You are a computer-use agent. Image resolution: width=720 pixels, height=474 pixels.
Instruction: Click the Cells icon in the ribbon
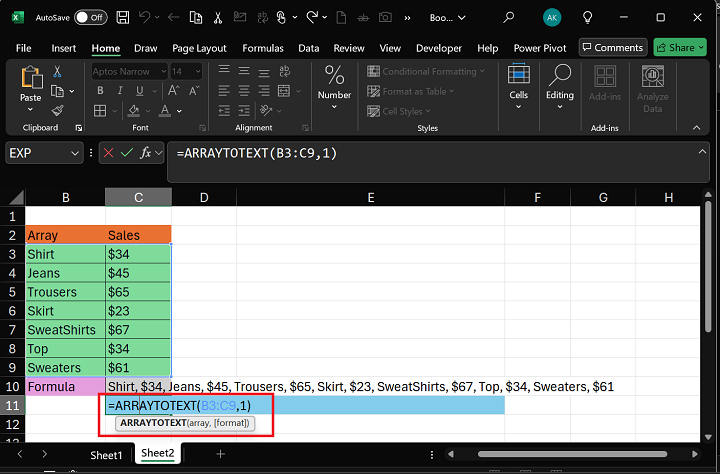tap(518, 75)
